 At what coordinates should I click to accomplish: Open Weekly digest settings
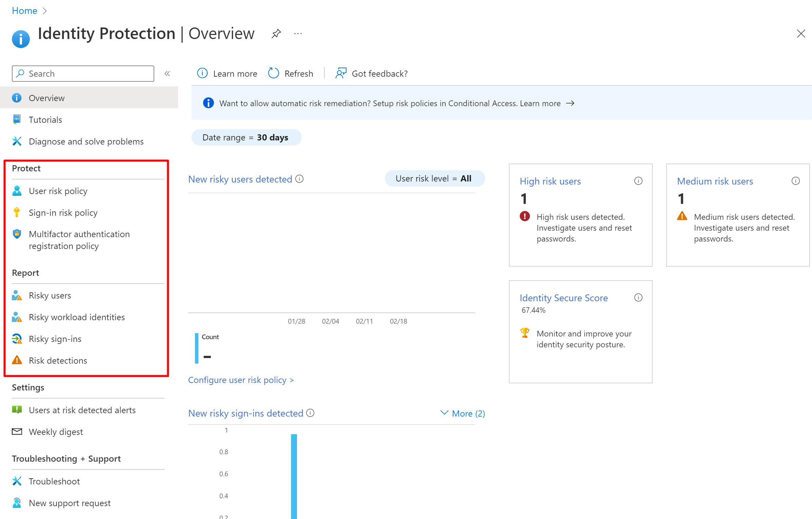coord(56,432)
